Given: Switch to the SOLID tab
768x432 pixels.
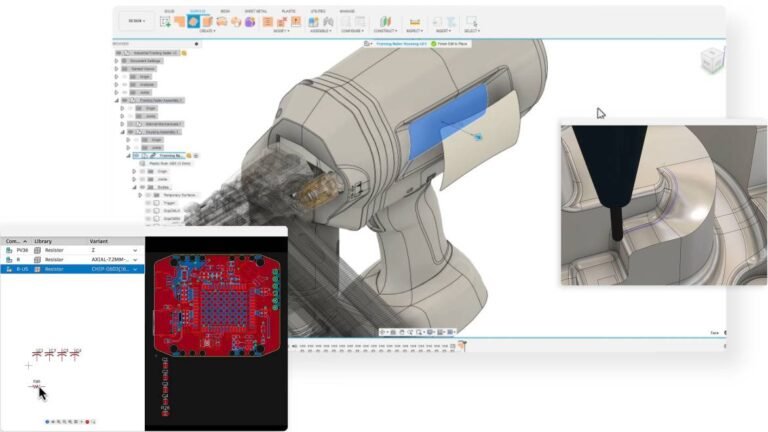Looking at the screenshot, I should click(x=169, y=11).
